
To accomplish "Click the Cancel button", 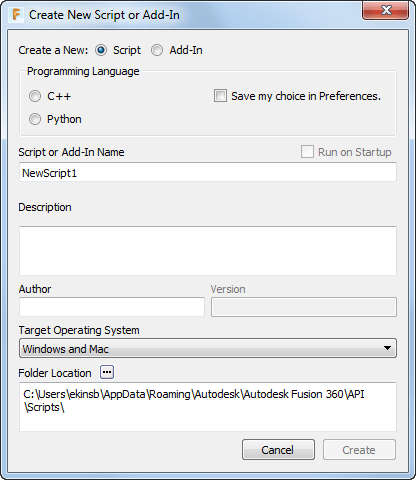I will tap(278, 450).
